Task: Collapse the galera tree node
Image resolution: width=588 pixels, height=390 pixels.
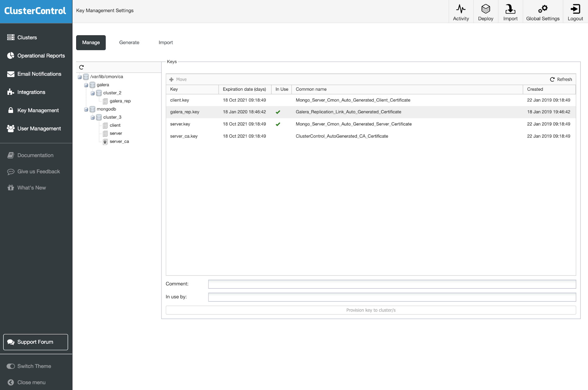Action: pos(86,85)
